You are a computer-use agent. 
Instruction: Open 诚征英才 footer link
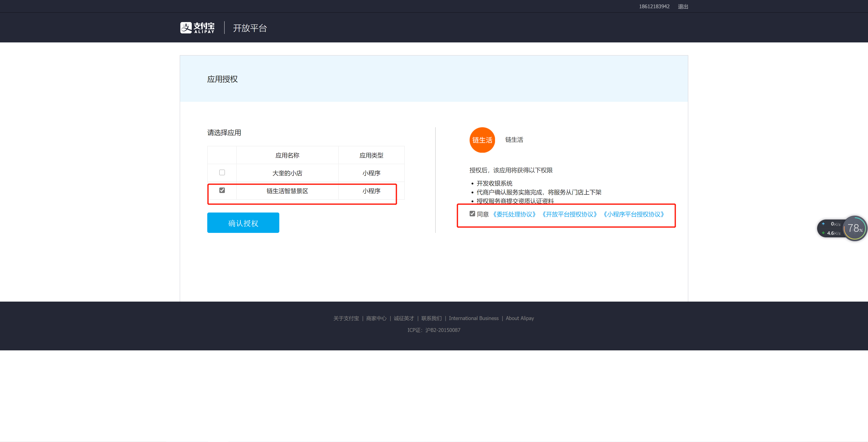[404, 318]
